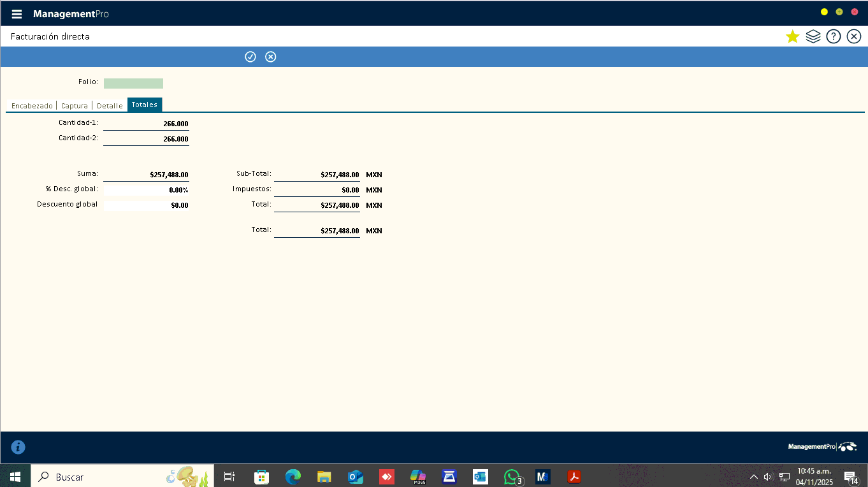Confirm invoice with the checkmark icon
This screenshot has height=487, width=868.
pyautogui.click(x=250, y=57)
